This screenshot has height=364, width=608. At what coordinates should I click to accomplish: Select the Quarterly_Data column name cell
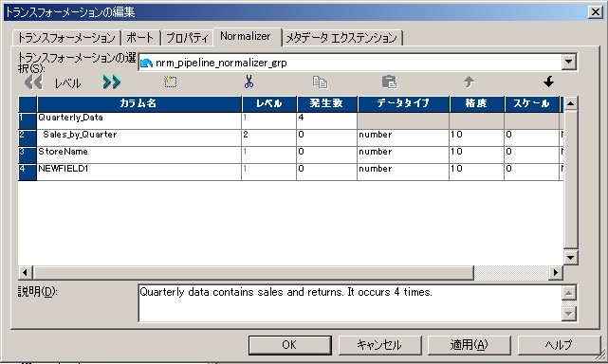click(x=139, y=120)
